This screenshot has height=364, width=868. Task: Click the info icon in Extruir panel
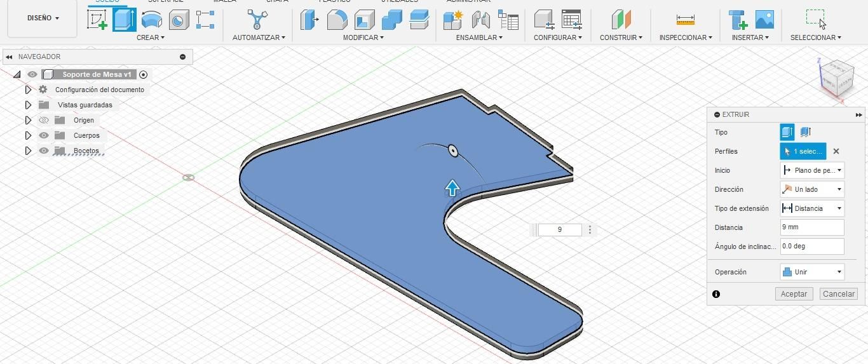pos(716,294)
